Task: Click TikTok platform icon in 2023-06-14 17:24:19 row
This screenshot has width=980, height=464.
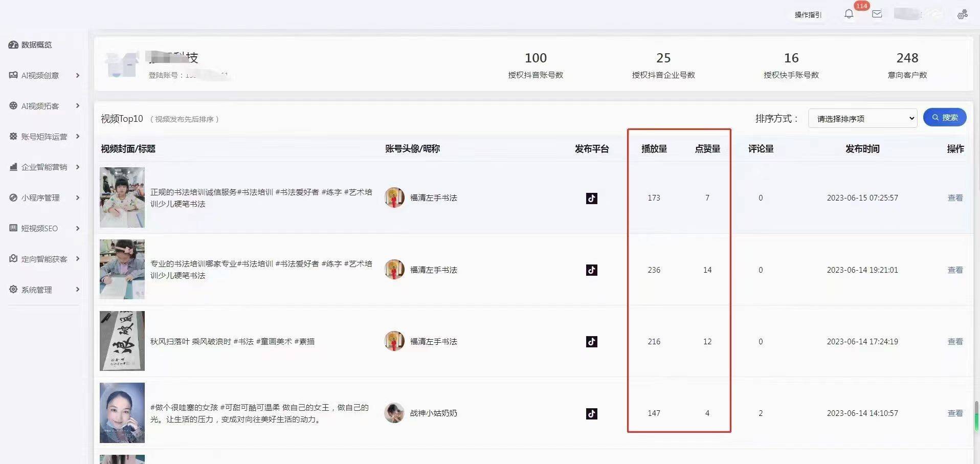Action: point(592,341)
